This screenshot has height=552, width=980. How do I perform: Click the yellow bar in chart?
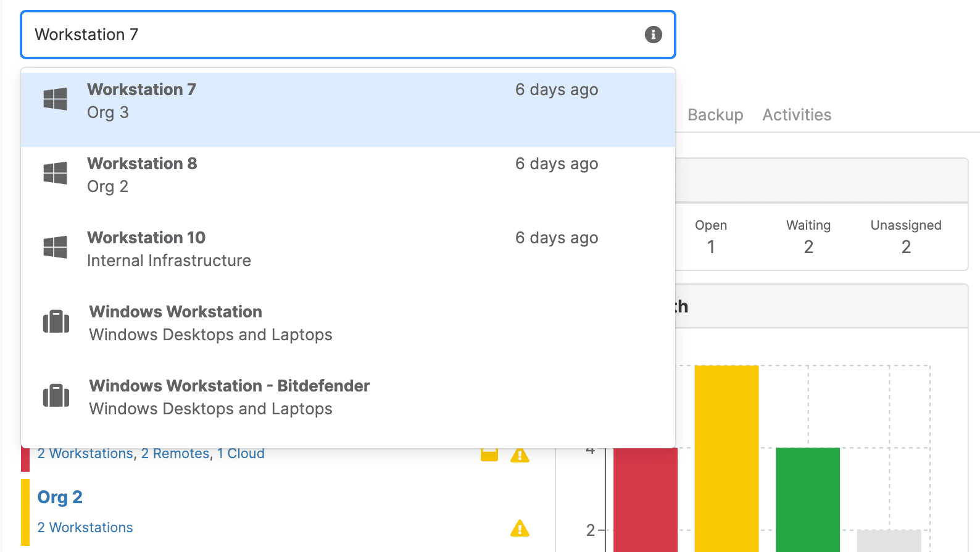tap(726, 457)
